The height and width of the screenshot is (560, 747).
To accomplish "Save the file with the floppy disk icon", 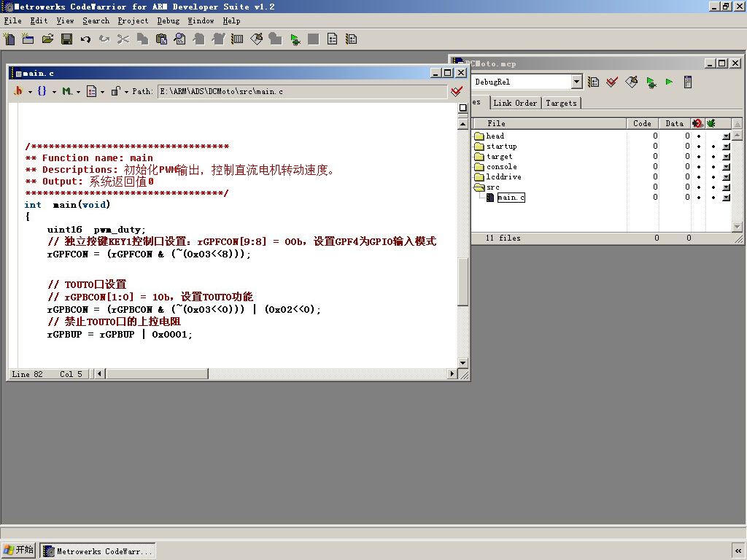I will pos(66,39).
